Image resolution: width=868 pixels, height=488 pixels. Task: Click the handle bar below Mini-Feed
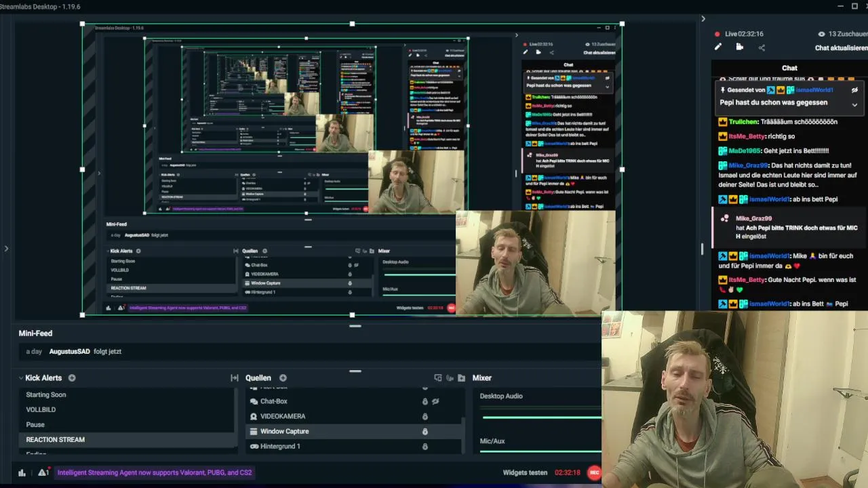click(x=355, y=371)
